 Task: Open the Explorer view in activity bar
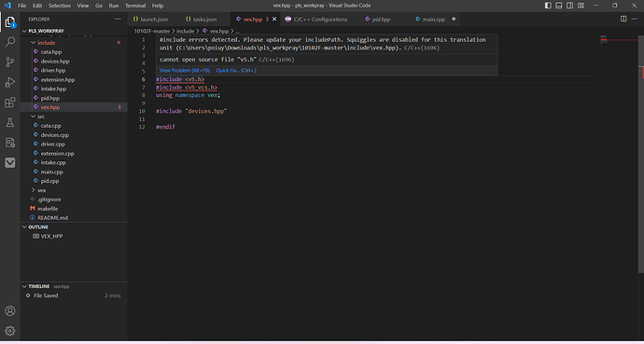tap(10, 22)
